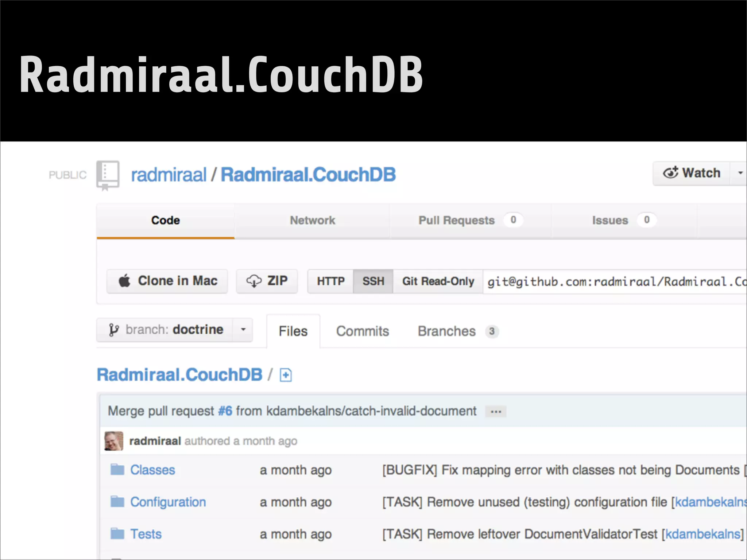Screen dimensions: 747x560
Task: Open the Classes folder link
Action: [x=153, y=470]
